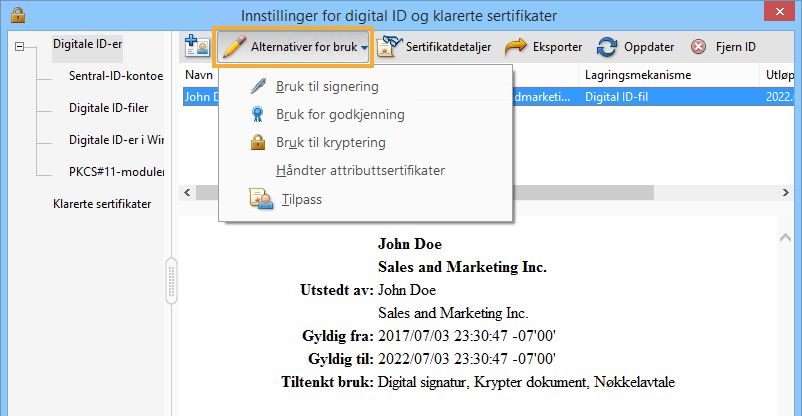The height and width of the screenshot is (416, 802).
Task: Click the Gyldig fra date value
Action: click(466, 336)
